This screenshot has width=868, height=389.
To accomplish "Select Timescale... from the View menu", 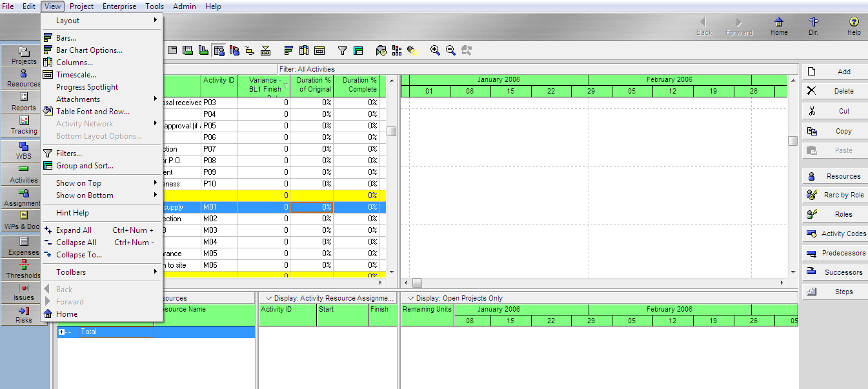I will pyautogui.click(x=76, y=75).
